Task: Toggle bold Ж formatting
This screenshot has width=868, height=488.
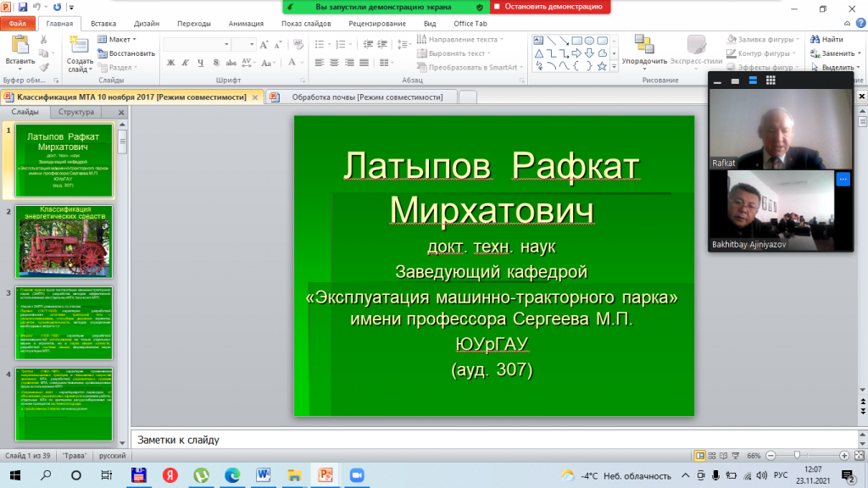Action: coord(171,63)
